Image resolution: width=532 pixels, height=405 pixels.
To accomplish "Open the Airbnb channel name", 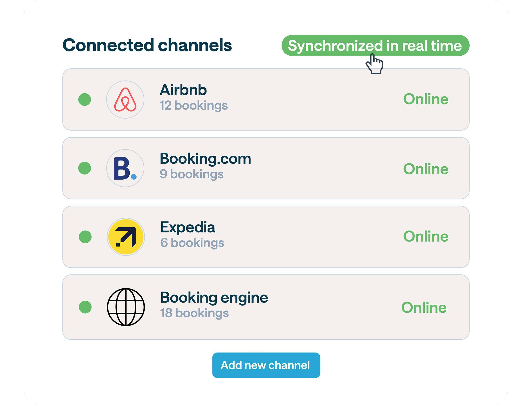I will (183, 90).
